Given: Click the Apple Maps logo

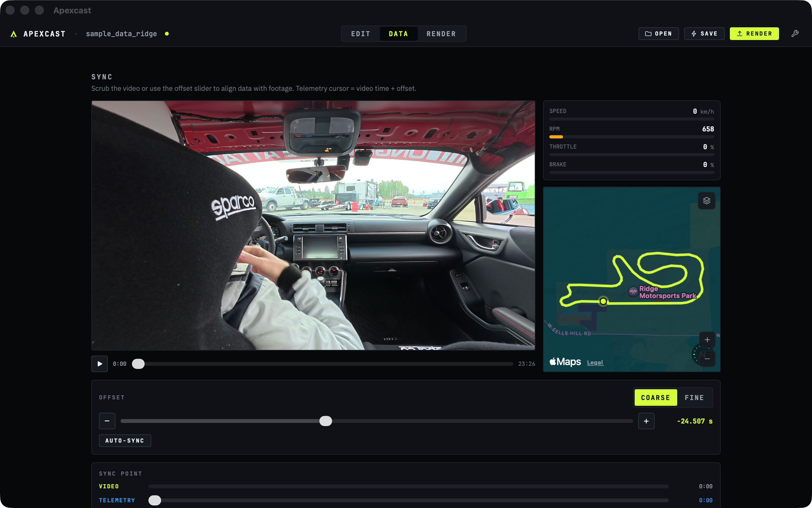Looking at the screenshot, I should pyautogui.click(x=565, y=362).
